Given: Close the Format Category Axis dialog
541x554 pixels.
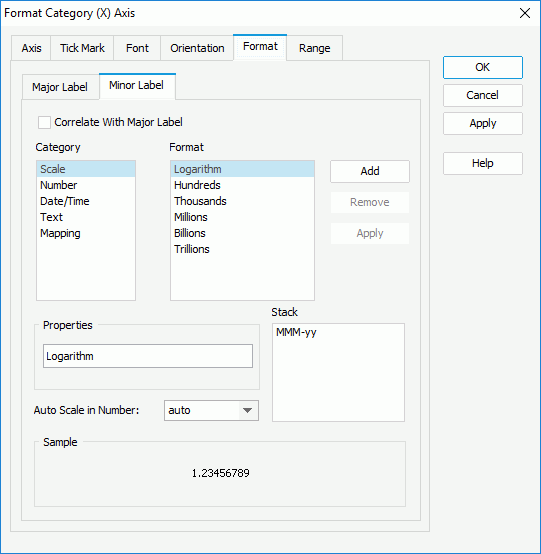Looking at the screenshot, I should click(x=525, y=13).
